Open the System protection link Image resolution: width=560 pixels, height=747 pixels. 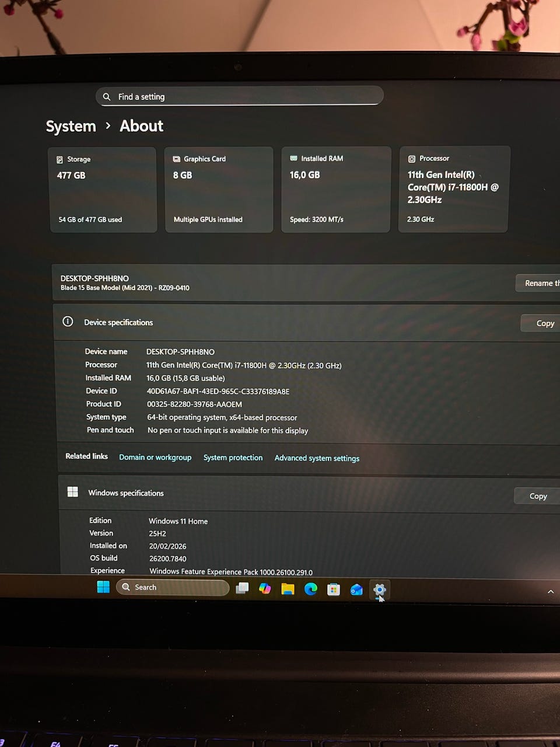233,458
